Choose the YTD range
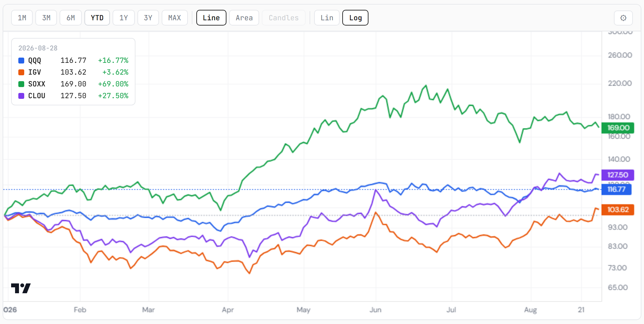The width and height of the screenshot is (644, 324). coord(97,18)
